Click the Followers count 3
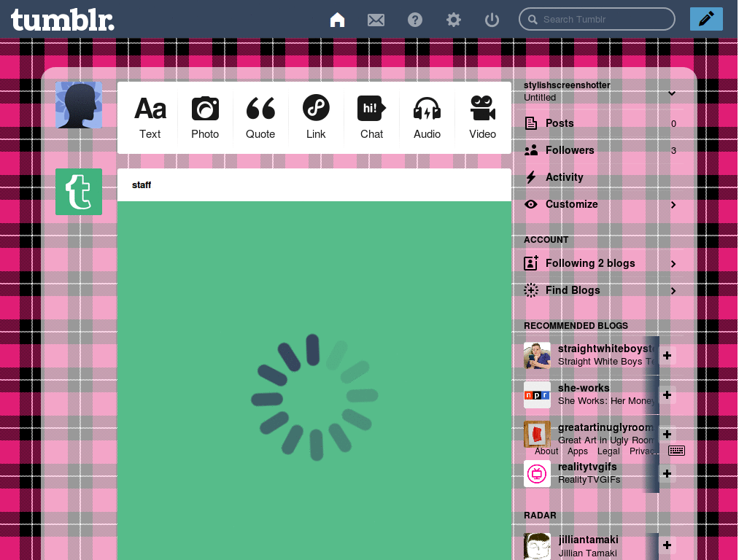 coord(673,150)
